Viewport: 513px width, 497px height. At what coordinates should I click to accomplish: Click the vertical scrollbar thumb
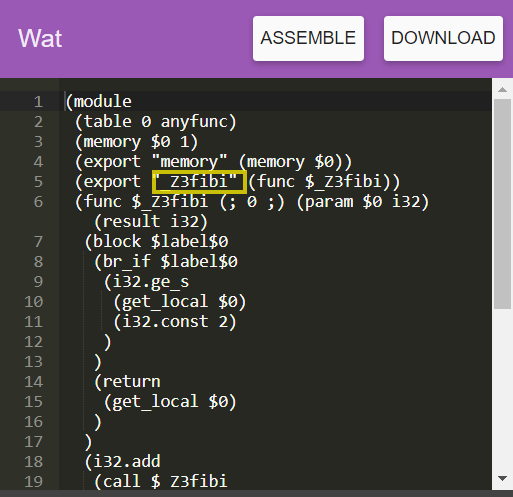[x=502, y=204]
